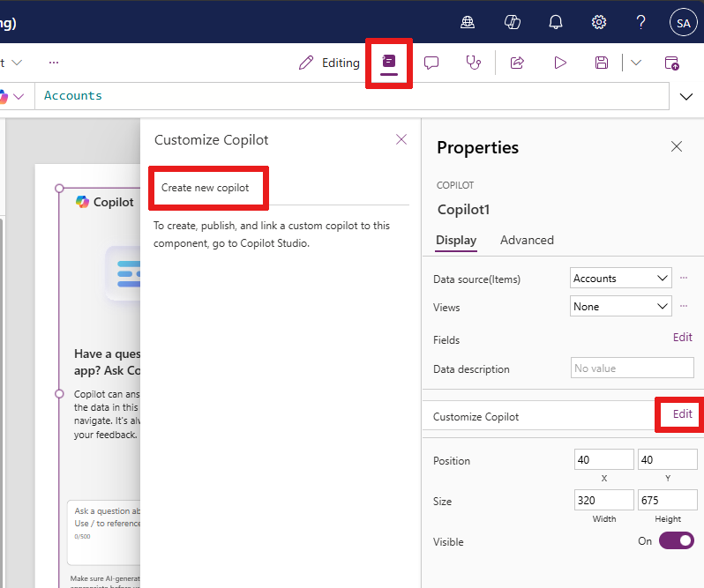Open the comments pane icon

click(431, 63)
